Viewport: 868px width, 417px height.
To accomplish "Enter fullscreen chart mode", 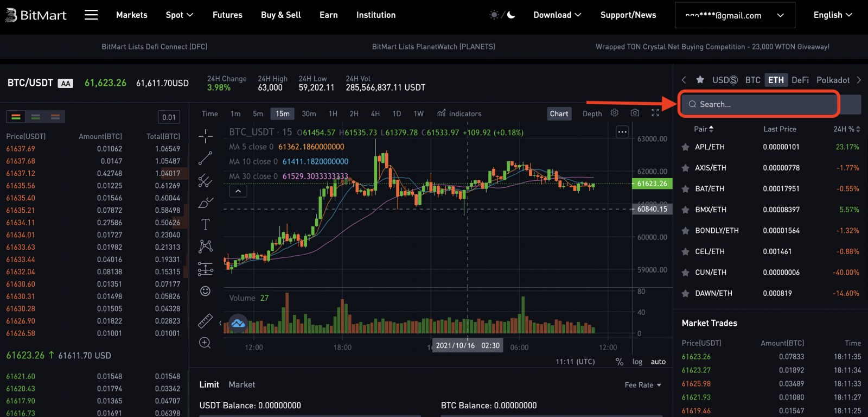I will pyautogui.click(x=655, y=113).
